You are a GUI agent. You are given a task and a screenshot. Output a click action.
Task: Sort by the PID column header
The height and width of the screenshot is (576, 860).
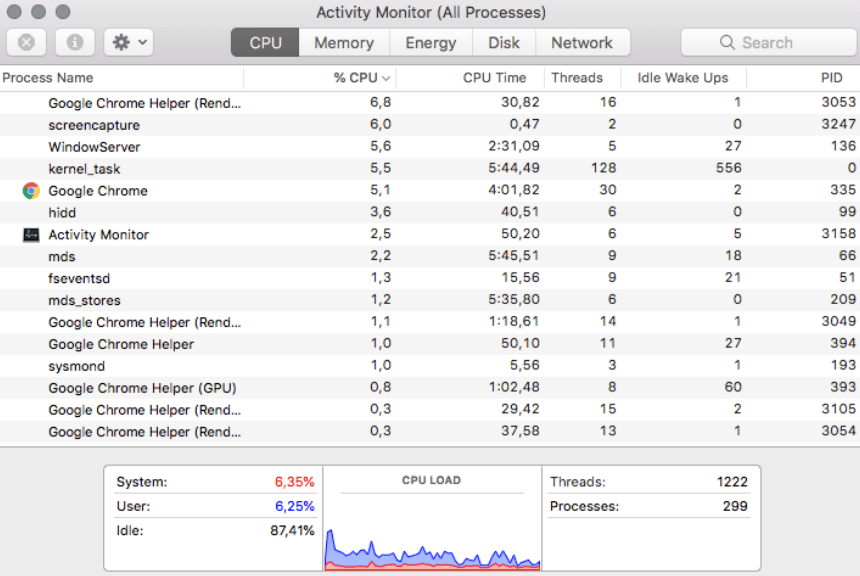coord(803,78)
